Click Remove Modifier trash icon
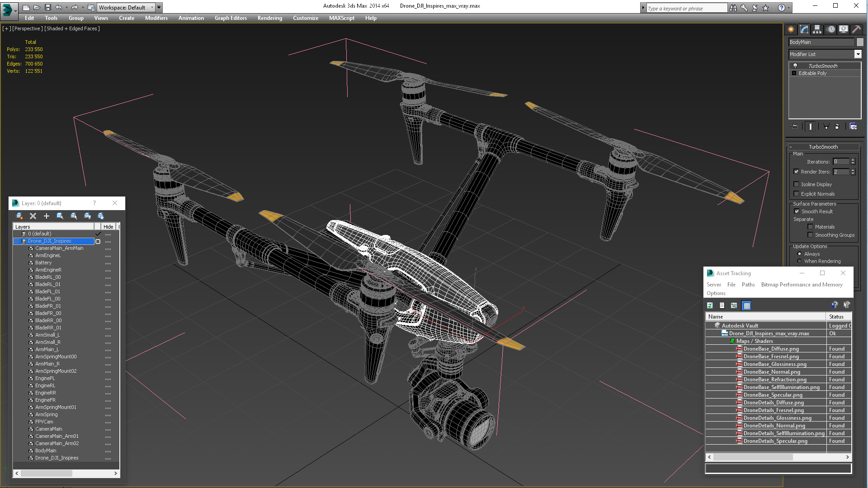 pyautogui.click(x=837, y=127)
